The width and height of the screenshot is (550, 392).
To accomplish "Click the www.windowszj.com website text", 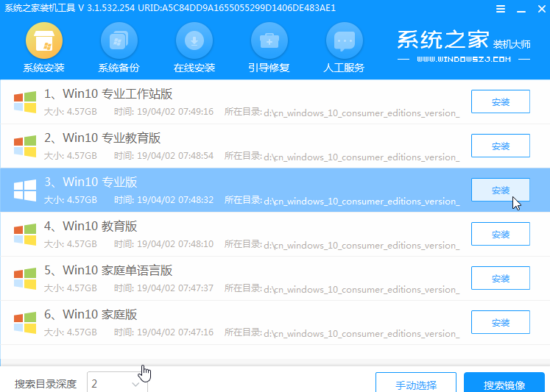I will click(x=464, y=59).
